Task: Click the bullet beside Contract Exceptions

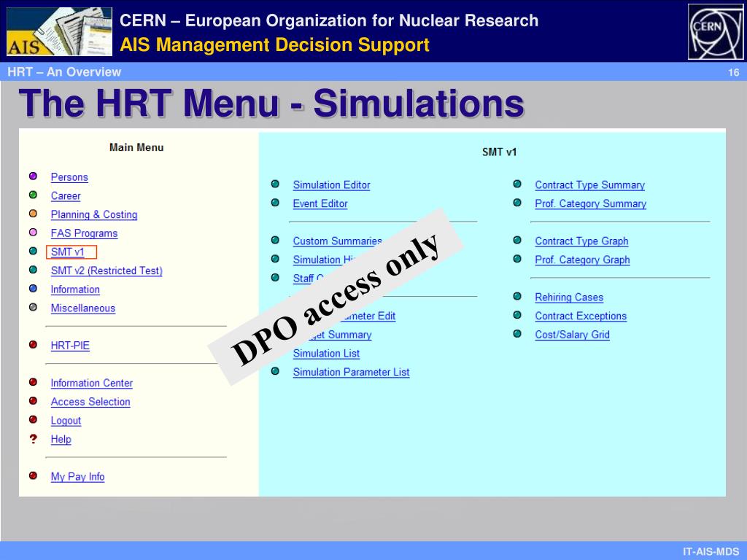Action: (517, 315)
